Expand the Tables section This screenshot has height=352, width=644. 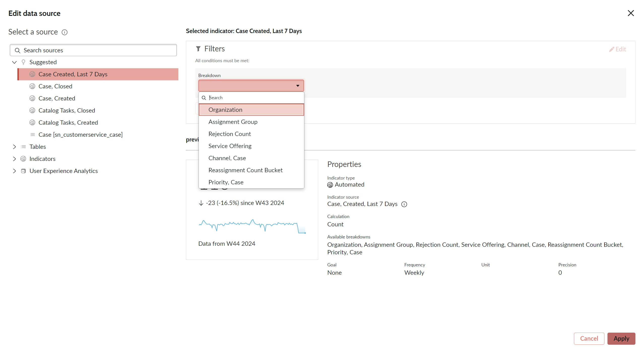pos(14,147)
